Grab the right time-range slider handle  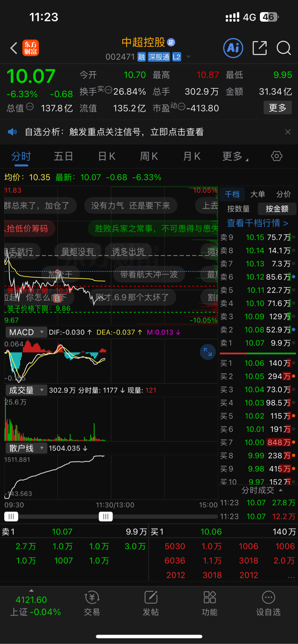click(x=106, y=517)
